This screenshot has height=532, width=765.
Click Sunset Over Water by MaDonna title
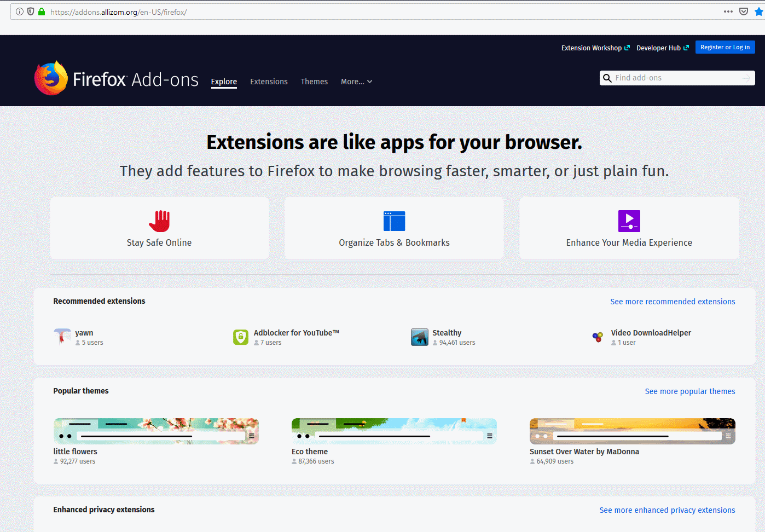(584, 452)
